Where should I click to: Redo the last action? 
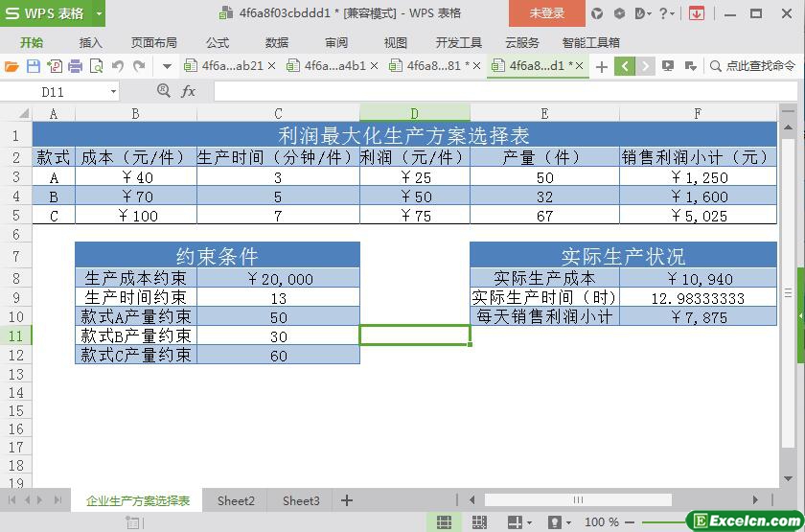click(139, 66)
